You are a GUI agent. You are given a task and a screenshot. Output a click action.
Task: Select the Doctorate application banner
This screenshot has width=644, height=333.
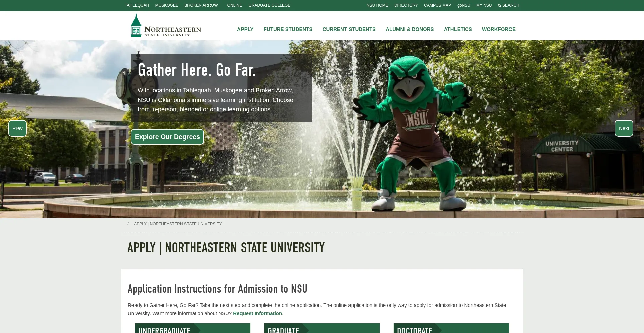(451, 328)
